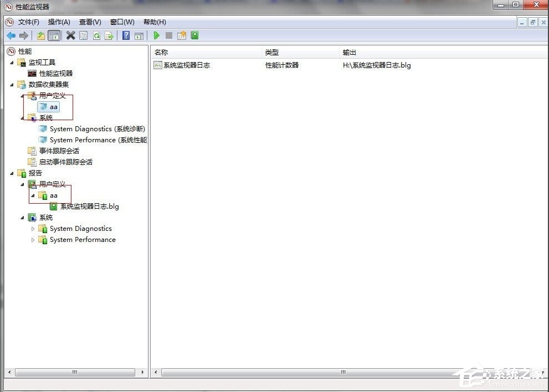
Task: Click the Stop toolbar icon
Action: coord(170,35)
